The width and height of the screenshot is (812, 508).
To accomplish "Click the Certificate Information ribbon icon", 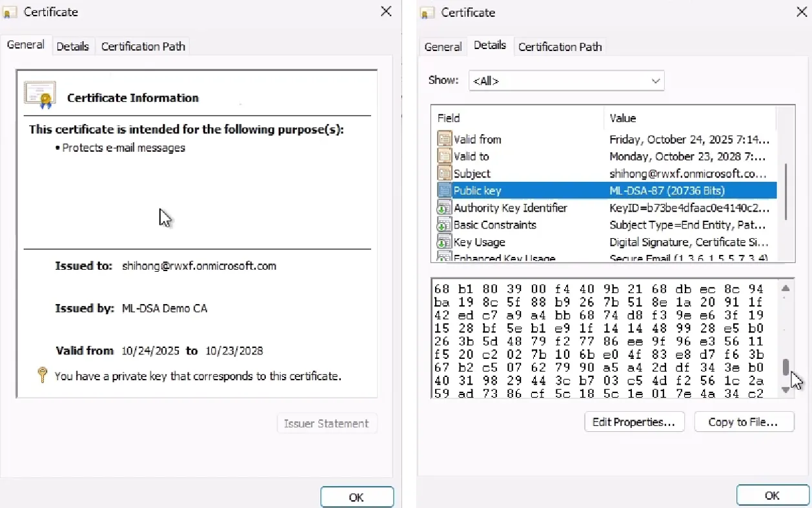I will [39, 92].
